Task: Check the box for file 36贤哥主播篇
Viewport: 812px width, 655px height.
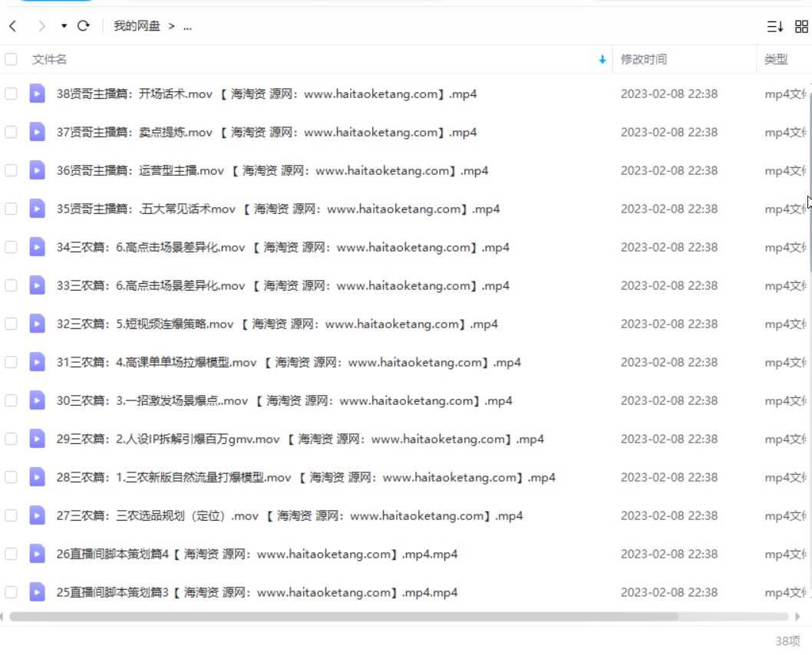Action: 11,170
